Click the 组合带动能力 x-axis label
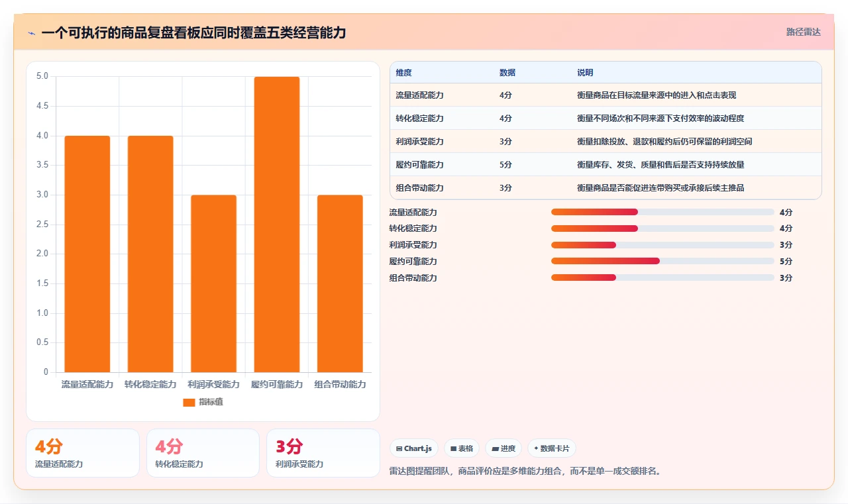 point(340,384)
